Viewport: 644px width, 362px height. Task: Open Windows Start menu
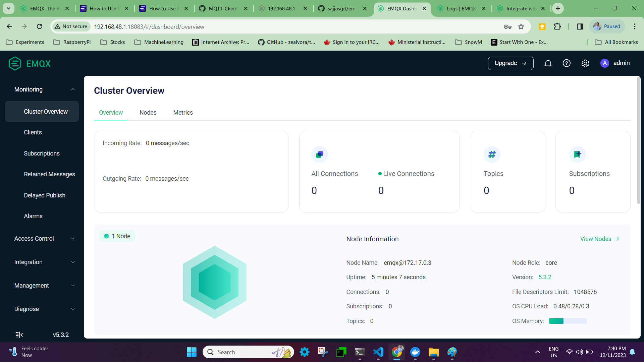[192, 352]
